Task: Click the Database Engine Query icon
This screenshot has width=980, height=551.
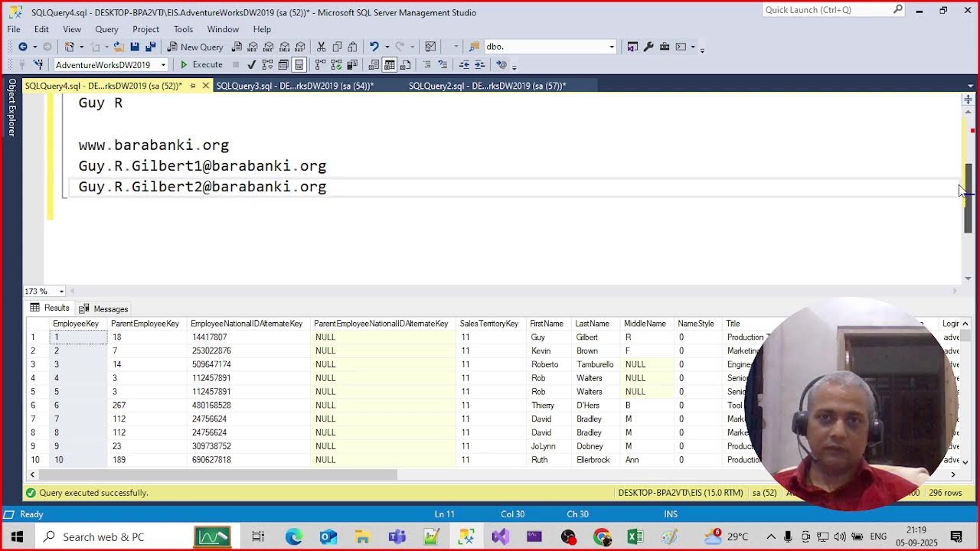Action: coord(237,47)
